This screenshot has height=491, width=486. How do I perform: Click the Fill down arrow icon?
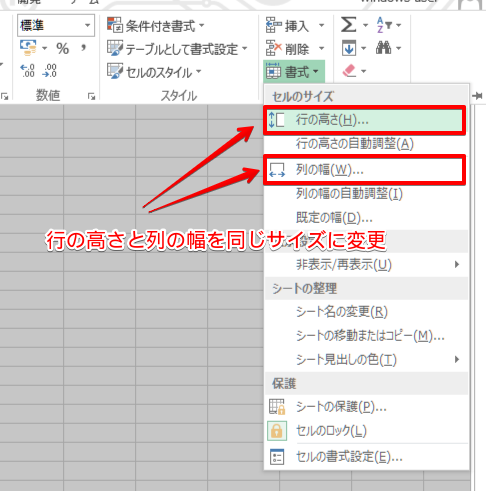349,48
